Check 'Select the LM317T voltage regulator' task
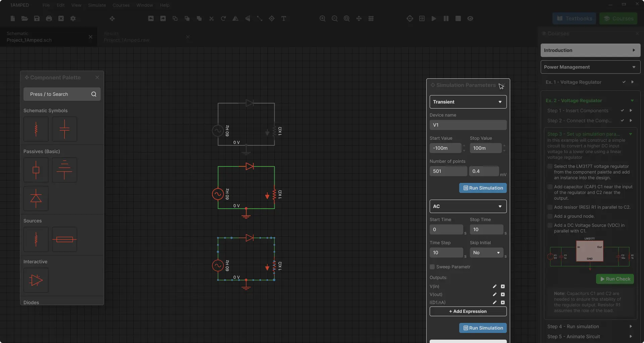This screenshot has width=644, height=343. (x=550, y=166)
